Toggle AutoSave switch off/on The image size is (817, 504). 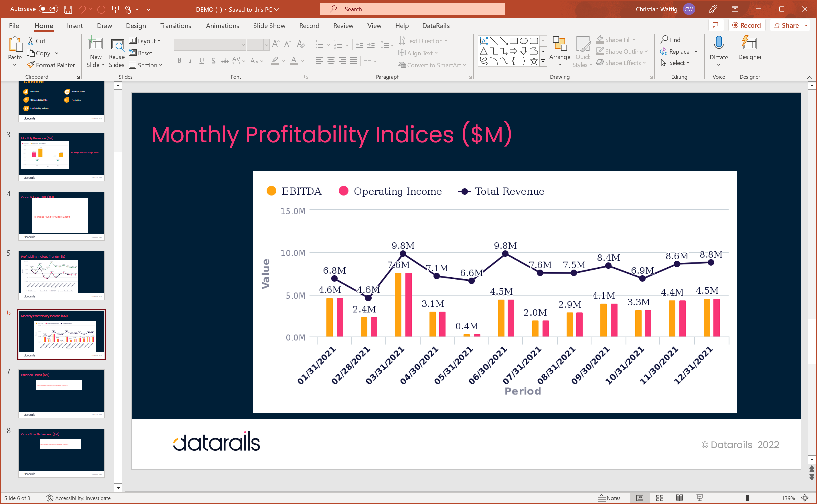pos(48,9)
